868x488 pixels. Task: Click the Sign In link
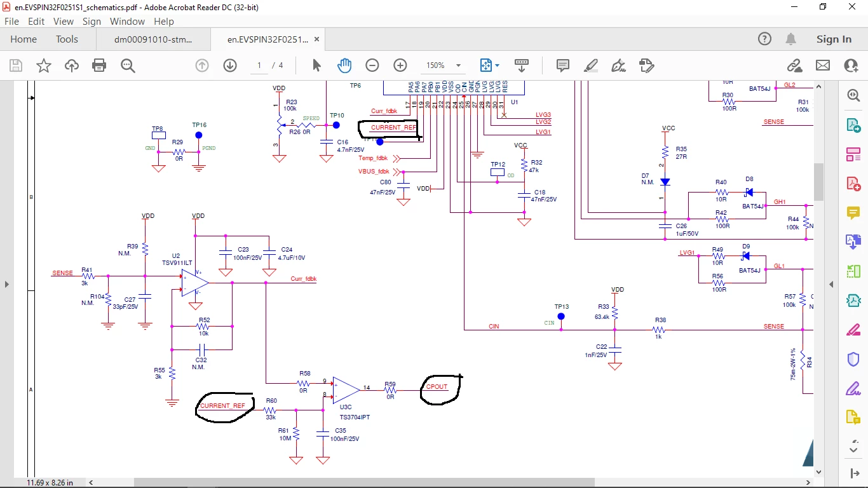pos(834,39)
